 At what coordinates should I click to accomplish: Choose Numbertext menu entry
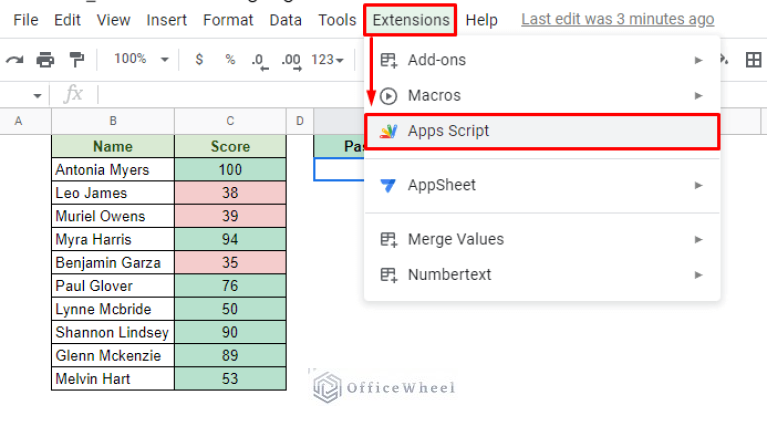pyautogui.click(x=542, y=274)
